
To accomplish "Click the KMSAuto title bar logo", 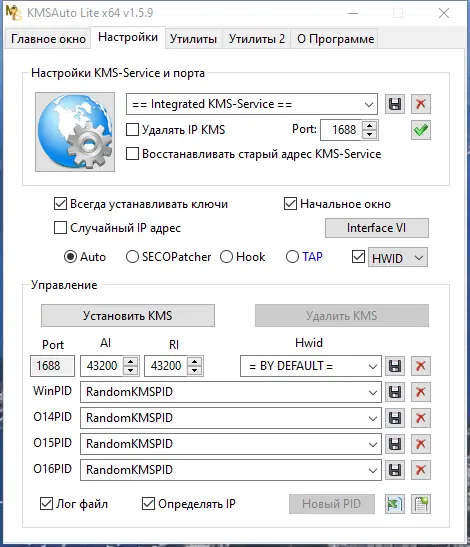I will click(14, 13).
